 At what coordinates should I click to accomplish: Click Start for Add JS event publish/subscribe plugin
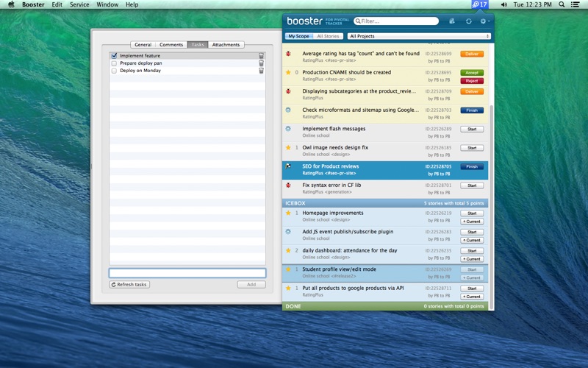472,232
